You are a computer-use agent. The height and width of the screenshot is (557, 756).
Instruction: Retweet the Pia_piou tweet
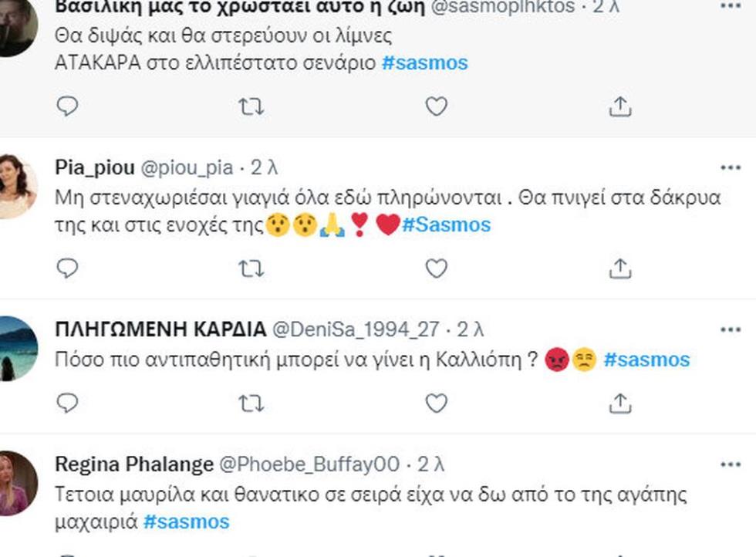(251, 268)
